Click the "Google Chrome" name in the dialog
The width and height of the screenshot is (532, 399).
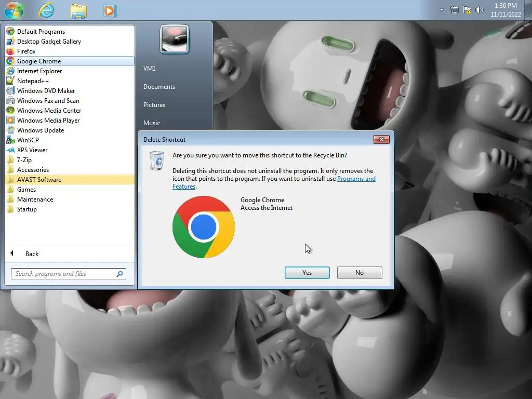pyautogui.click(x=262, y=200)
